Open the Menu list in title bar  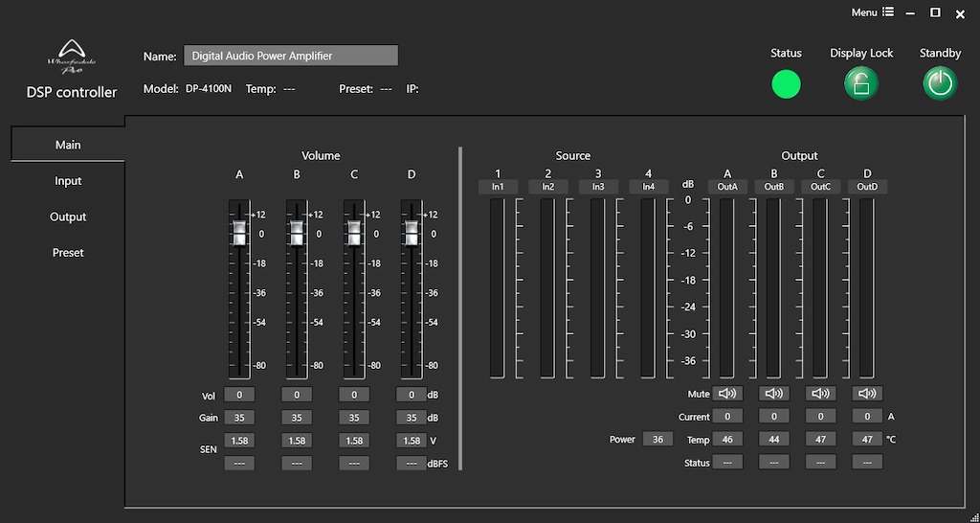[872, 12]
